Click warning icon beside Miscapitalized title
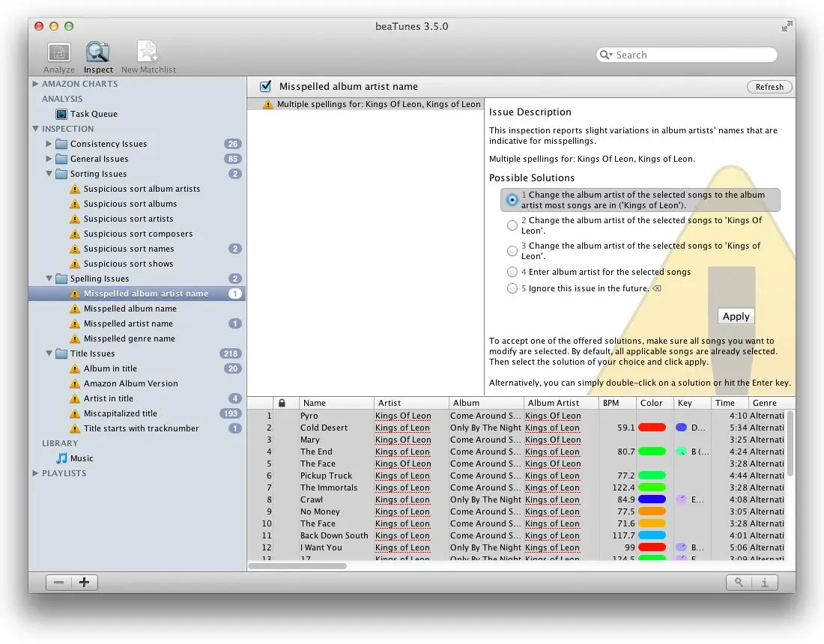 [75, 414]
